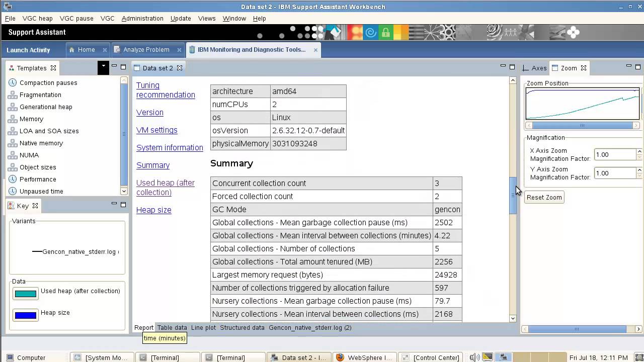This screenshot has height=362, width=644.
Task: Maximize the Templates view panel
Action: [x=123, y=67]
